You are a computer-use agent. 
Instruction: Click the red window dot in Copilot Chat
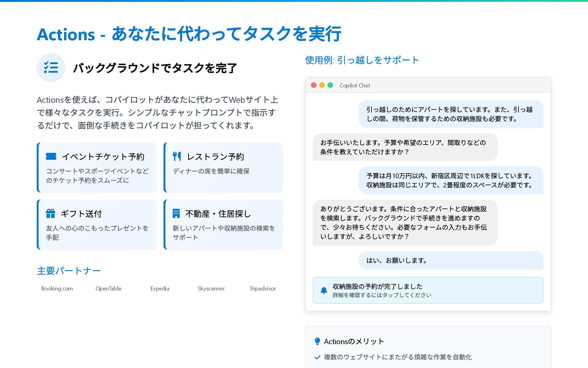pyautogui.click(x=314, y=85)
